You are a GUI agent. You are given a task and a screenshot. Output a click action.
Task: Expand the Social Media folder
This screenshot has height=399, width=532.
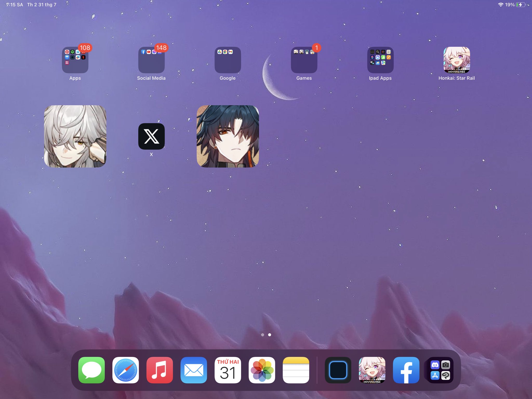(151, 60)
